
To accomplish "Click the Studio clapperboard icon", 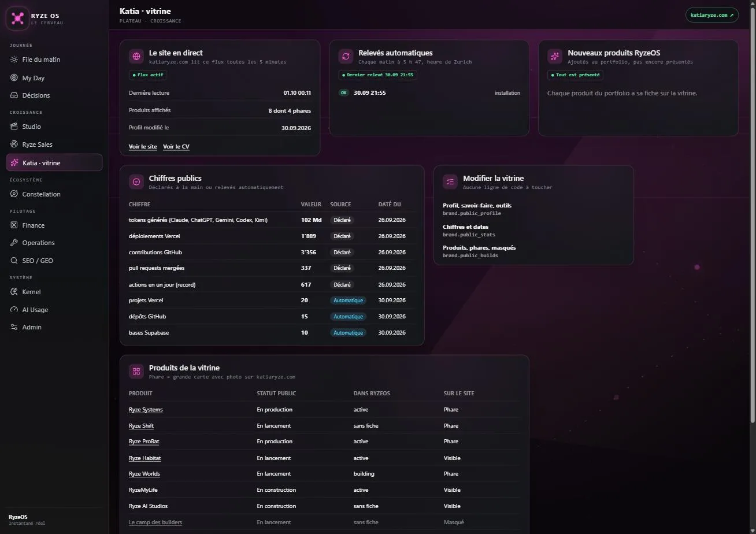I will (14, 127).
